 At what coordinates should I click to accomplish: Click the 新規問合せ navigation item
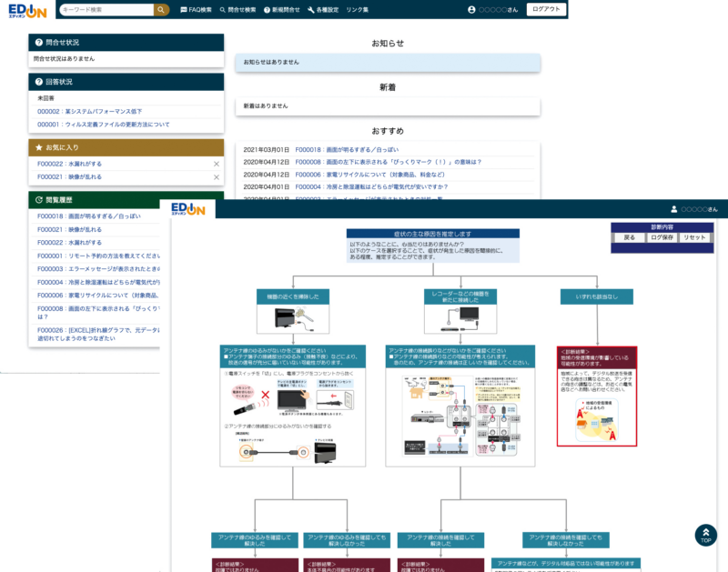point(282,9)
